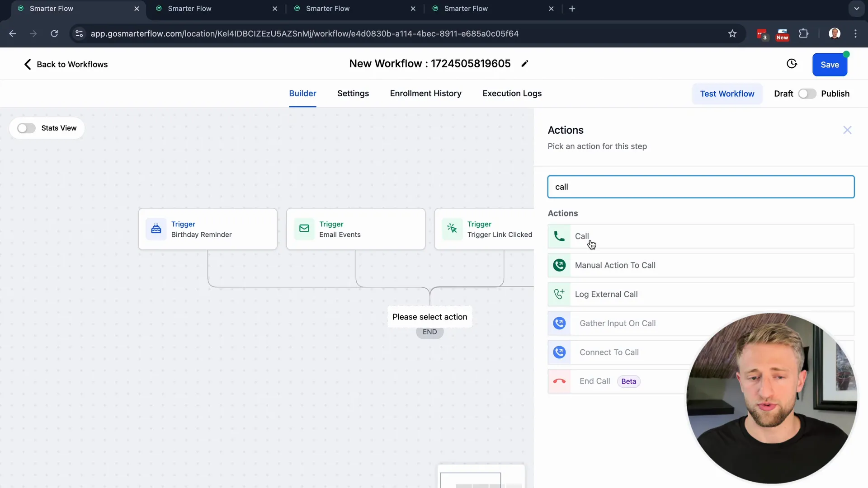This screenshot has height=488, width=868.
Task: Expand the tab search dropdown arrow
Action: point(856,9)
